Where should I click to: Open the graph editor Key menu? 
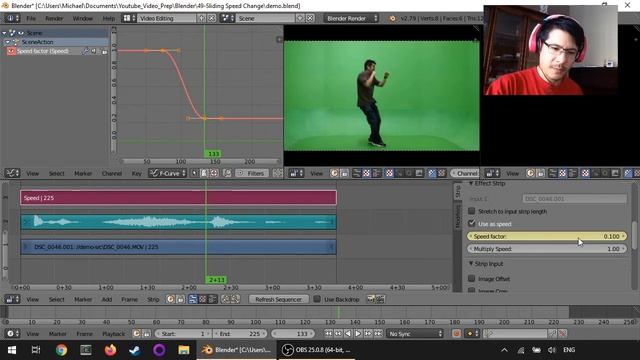(136, 173)
